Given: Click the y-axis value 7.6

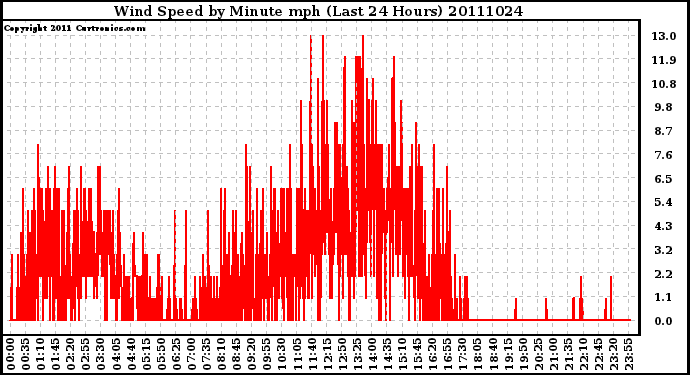Looking at the screenshot, I should [664, 155].
